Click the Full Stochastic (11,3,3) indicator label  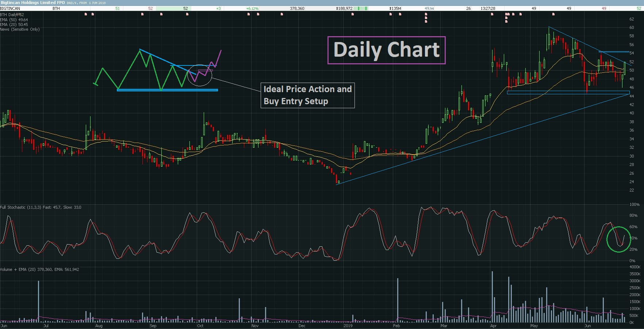[41, 207]
